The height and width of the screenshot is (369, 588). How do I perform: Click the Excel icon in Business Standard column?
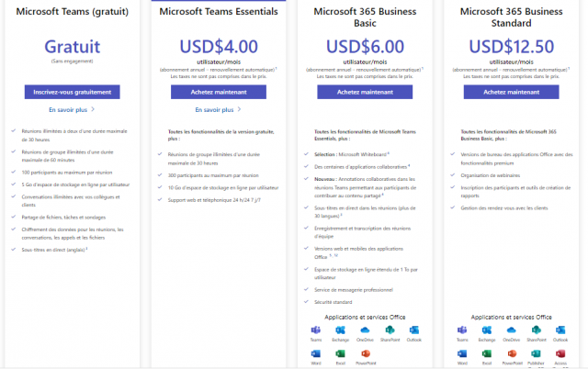[486, 353]
